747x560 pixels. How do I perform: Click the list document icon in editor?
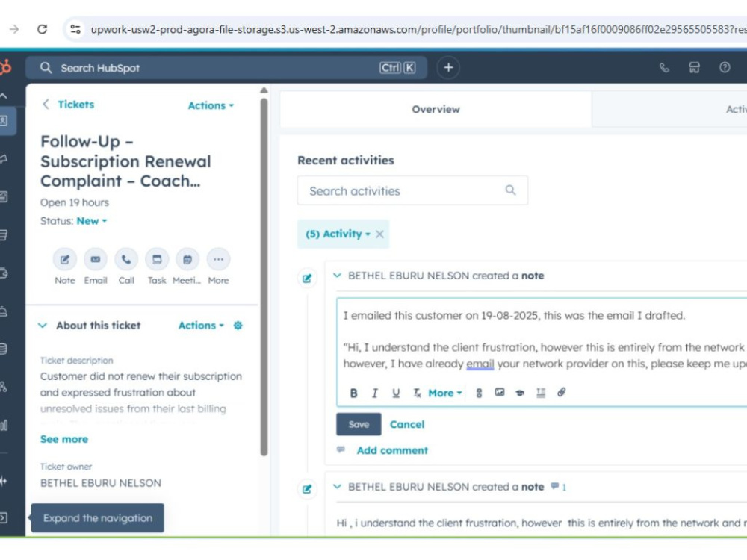tap(541, 393)
